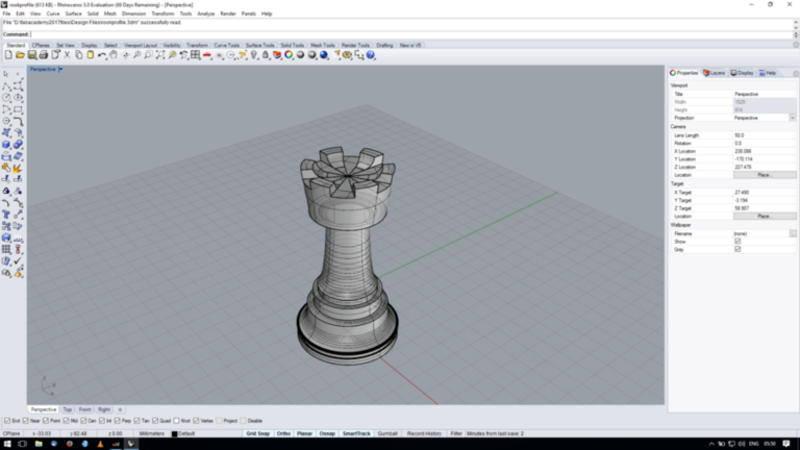800x450 pixels.
Task: Toggle the Perp osnap checkbox
Action: 117,421
